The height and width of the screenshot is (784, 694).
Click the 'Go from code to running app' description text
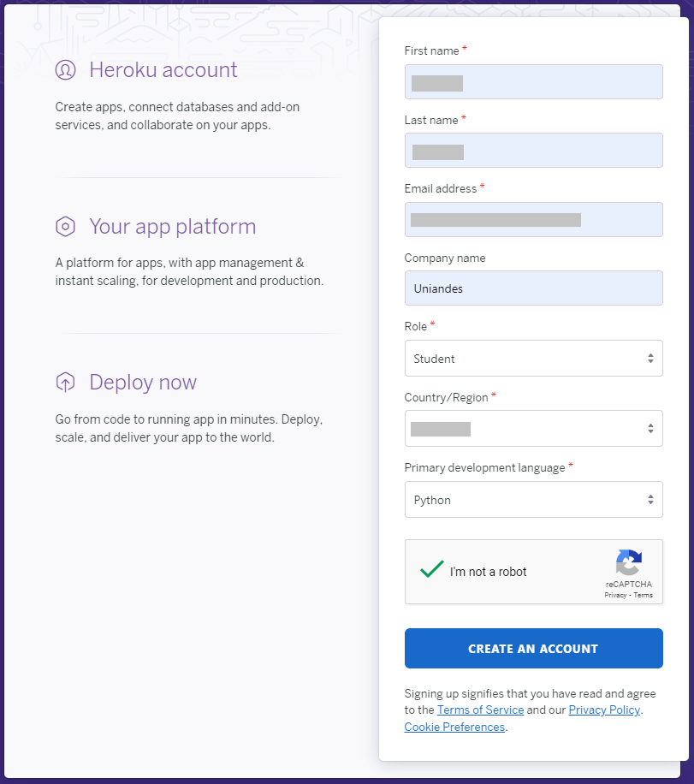pyautogui.click(x=189, y=429)
